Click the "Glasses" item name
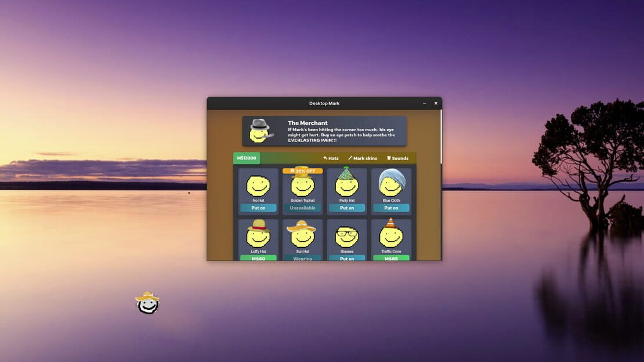644x362 pixels. click(347, 251)
